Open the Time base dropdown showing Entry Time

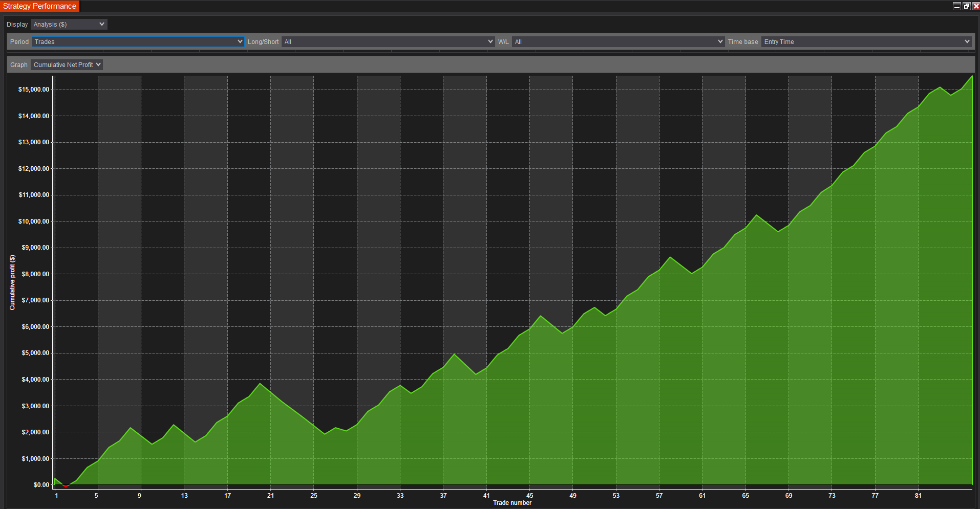click(866, 41)
